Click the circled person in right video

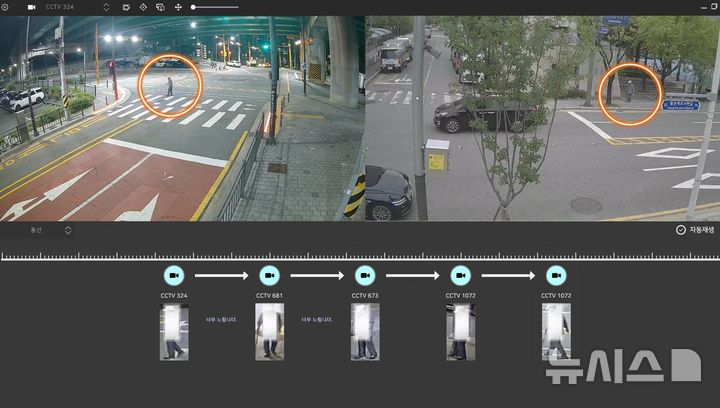629,91
